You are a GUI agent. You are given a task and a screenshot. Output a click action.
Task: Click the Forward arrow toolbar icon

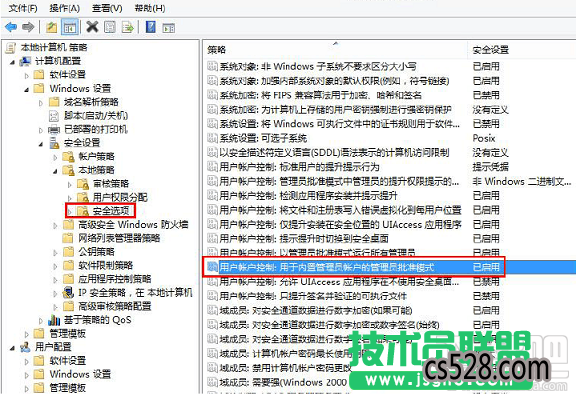point(28,27)
